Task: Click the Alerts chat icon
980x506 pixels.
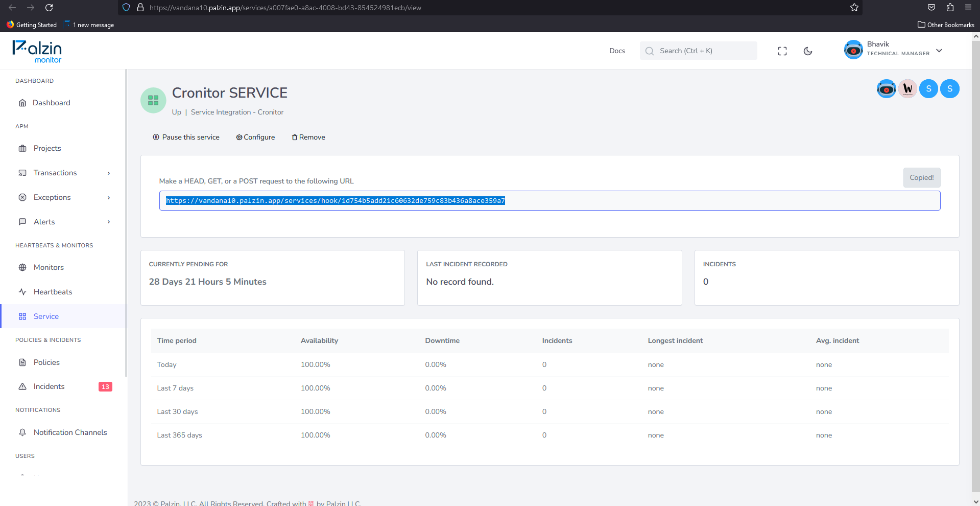Action: [22, 222]
